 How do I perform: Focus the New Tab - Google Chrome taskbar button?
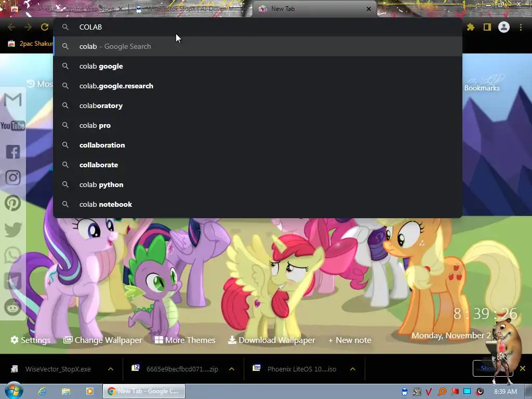pyautogui.click(x=144, y=391)
